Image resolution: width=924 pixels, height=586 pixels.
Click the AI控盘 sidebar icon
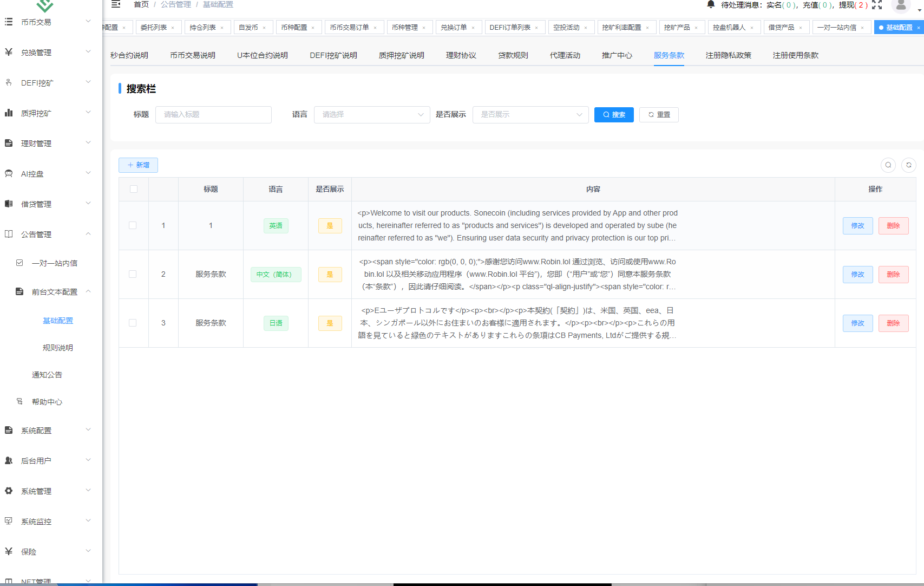[x=9, y=173]
